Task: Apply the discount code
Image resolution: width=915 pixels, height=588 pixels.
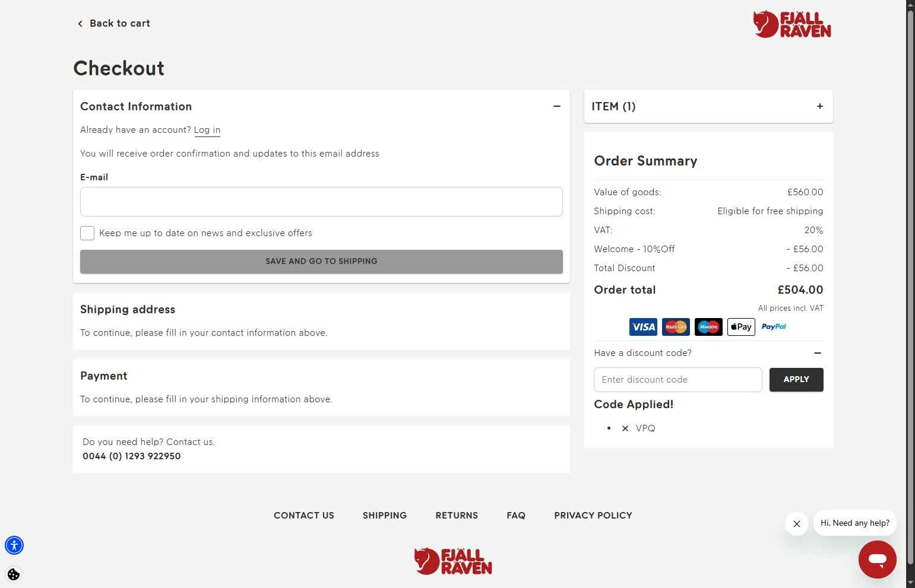Action: pos(796,380)
